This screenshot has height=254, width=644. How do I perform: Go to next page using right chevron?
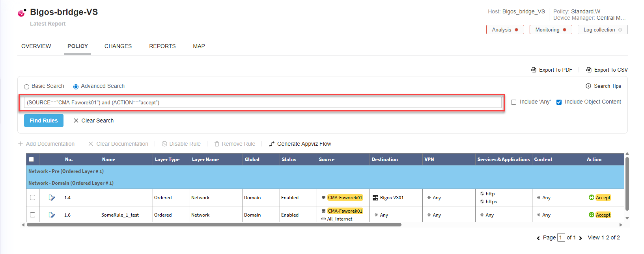click(x=581, y=238)
